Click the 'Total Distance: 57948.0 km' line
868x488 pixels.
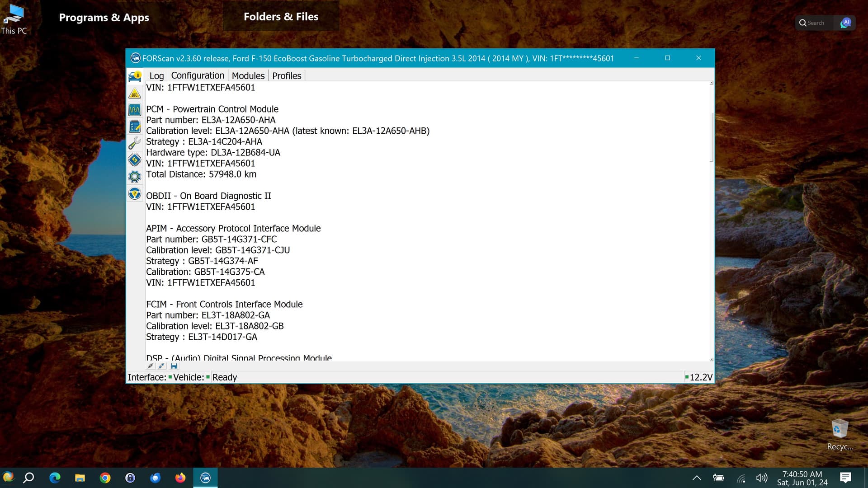[201, 174]
